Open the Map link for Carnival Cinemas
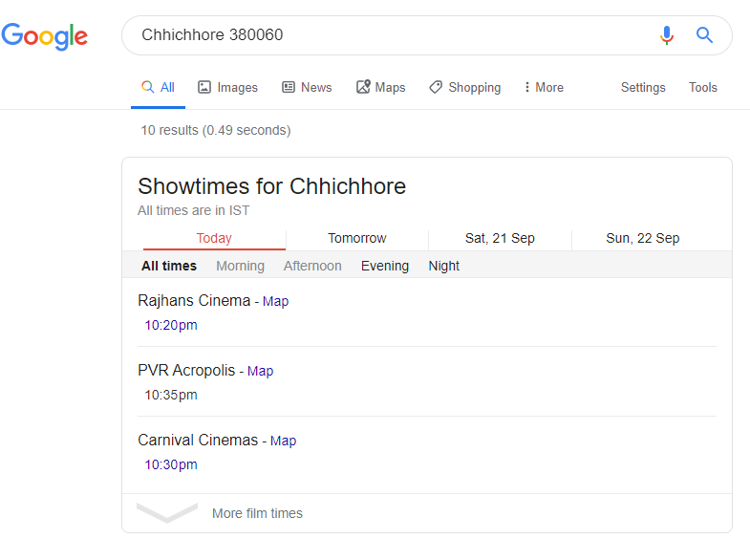 click(x=283, y=441)
